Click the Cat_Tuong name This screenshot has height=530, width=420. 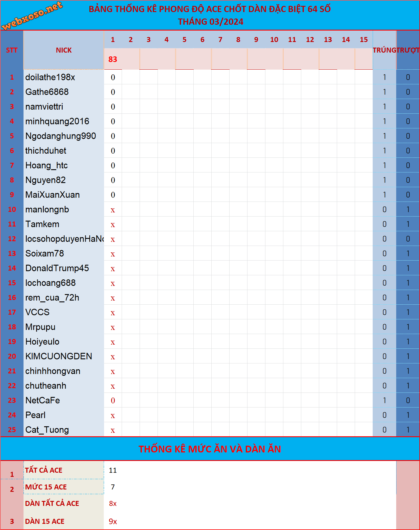pos(47,430)
